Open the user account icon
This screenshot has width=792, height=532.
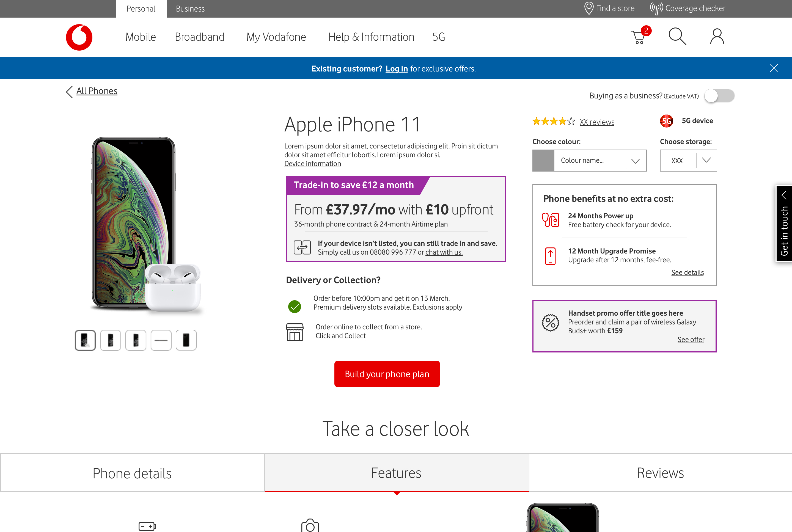coord(717,37)
